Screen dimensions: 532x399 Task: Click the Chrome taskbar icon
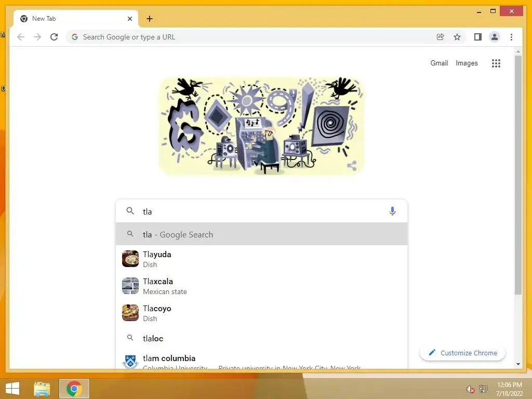(74, 389)
